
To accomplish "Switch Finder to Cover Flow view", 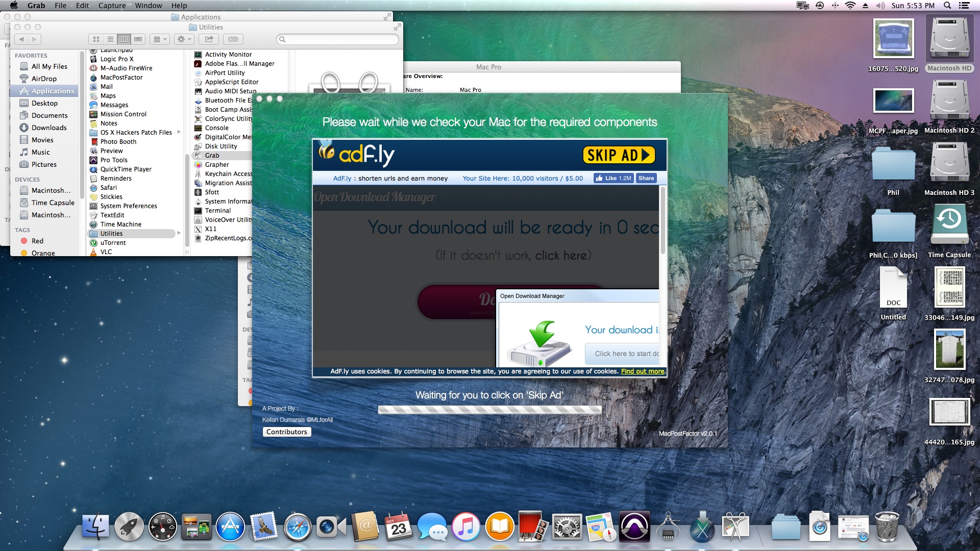I will click(138, 39).
